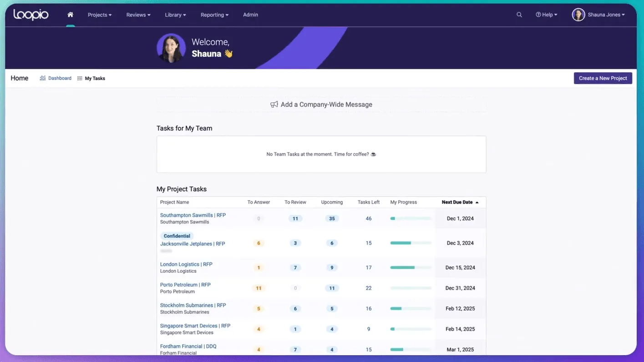Click the megaphone announcement icon

tap(274, 105)
